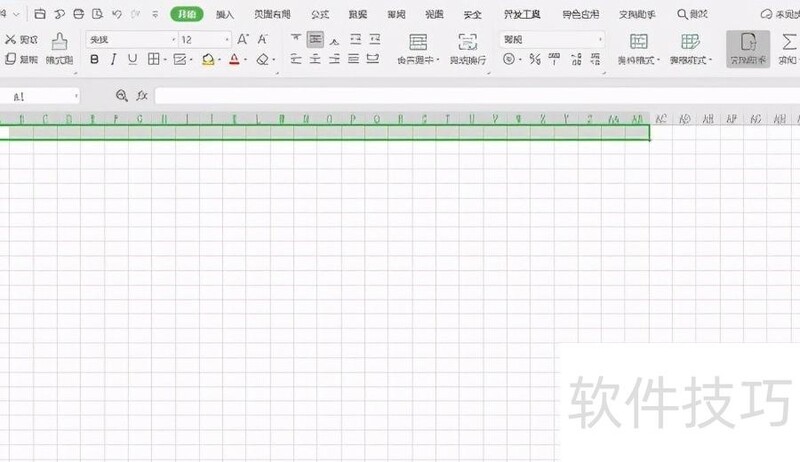
Task: Expand Conditional Formatting dropdown
Action: click(658, 60)
